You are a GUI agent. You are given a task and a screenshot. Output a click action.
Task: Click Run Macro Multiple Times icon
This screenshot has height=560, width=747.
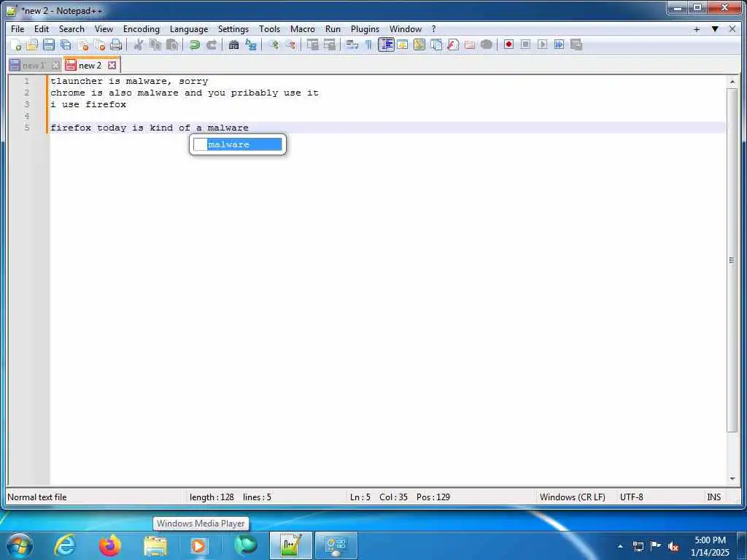pos(560,44)
